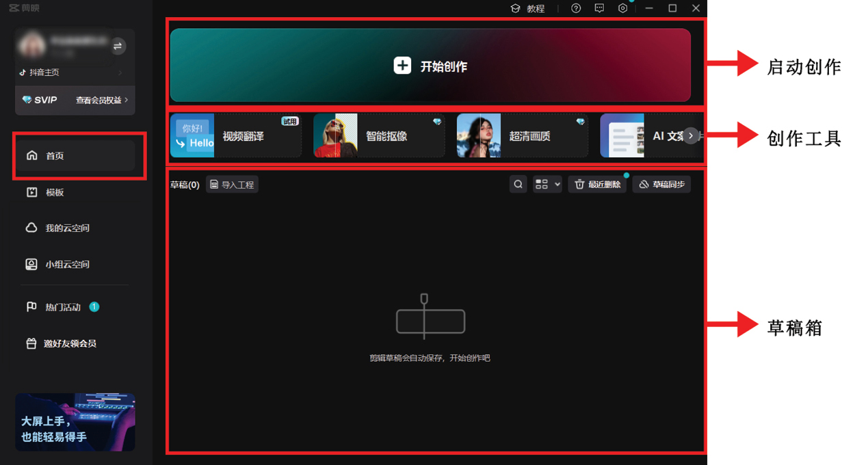
Task: Select 首页 in the sidebar
Action: pyautogui.click(x=75, y=156)
